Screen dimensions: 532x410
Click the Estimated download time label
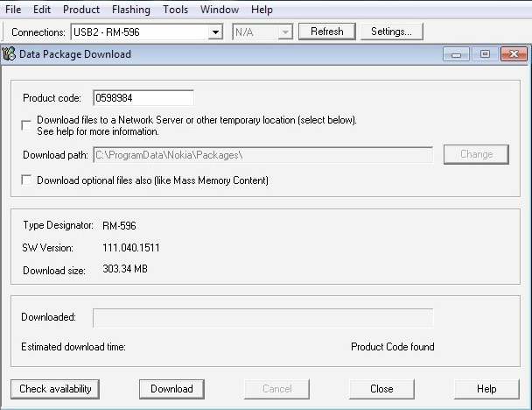coord(73,347)
